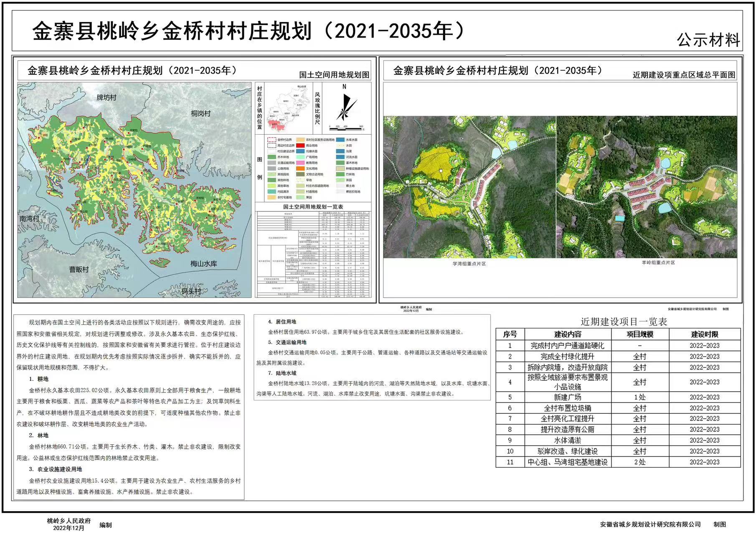
Task: Click the 乔木林地 green legend swatch
Action: (271, 157)
